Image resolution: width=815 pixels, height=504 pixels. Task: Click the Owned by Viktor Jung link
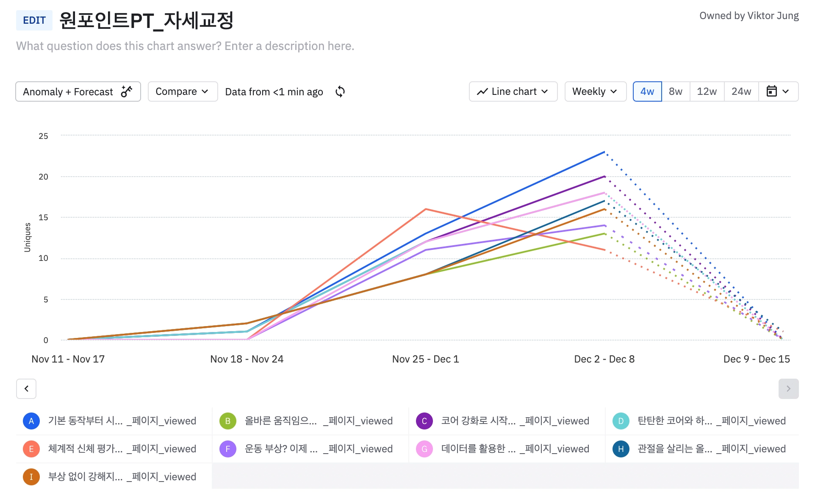(748, 16)
